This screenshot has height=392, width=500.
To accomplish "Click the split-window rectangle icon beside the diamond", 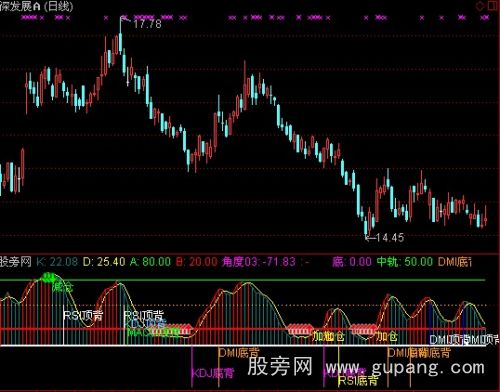I will pyautogui.click(x=493, y=6).
